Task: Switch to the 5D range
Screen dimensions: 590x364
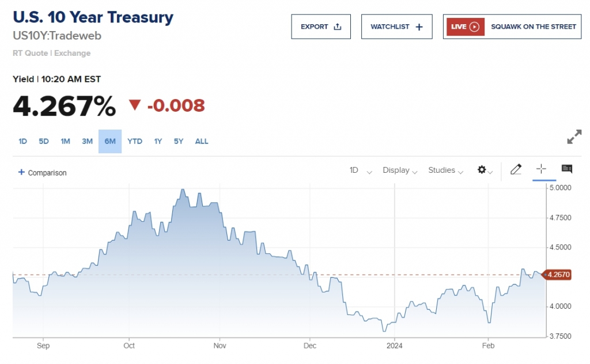Action: pos(44,141)
